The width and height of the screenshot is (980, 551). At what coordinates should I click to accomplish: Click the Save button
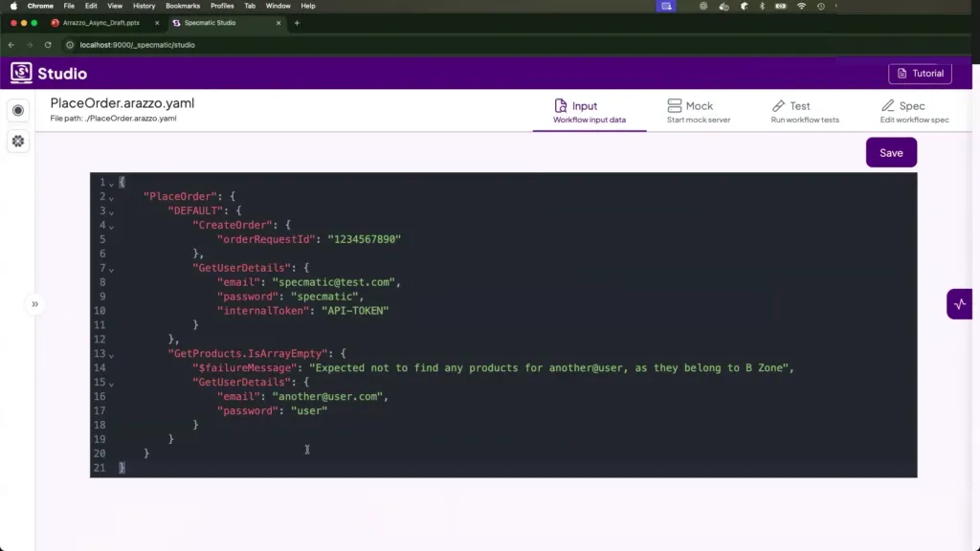point(891,153)
